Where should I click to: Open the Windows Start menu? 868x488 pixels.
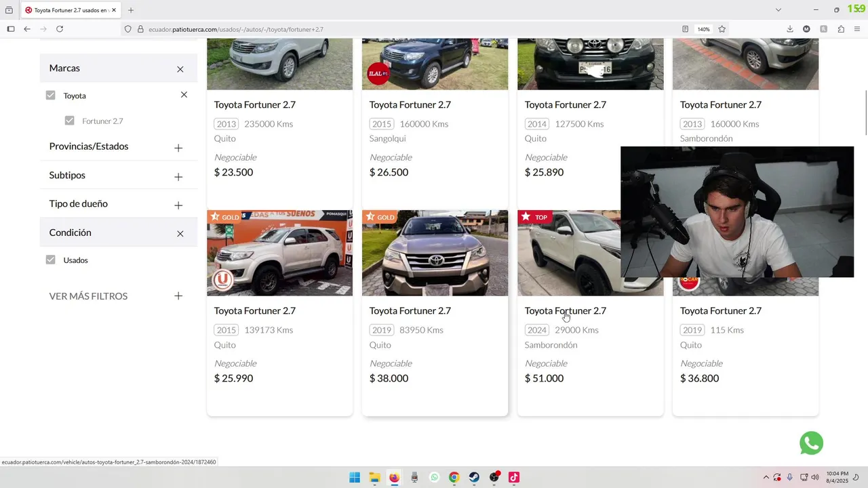355,477
